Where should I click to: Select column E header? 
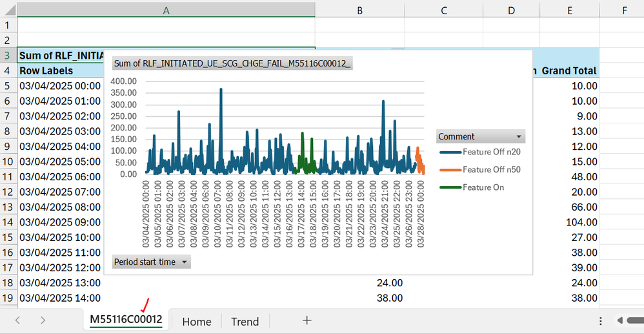569,10
